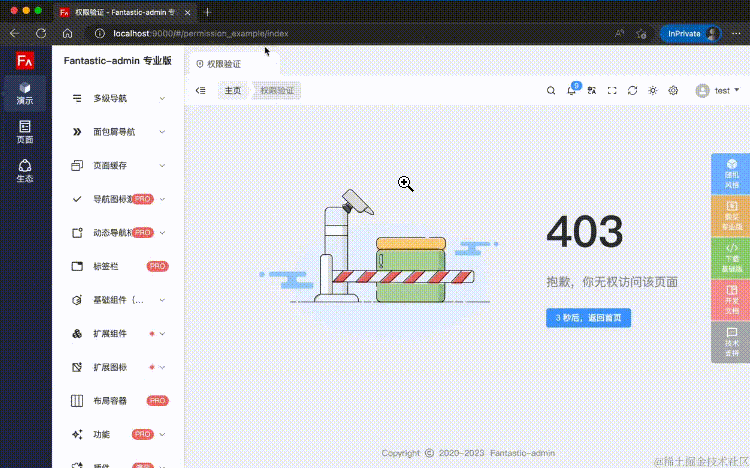
Task: Open the 标签栏 menu item
Action: tap(118, 267)
